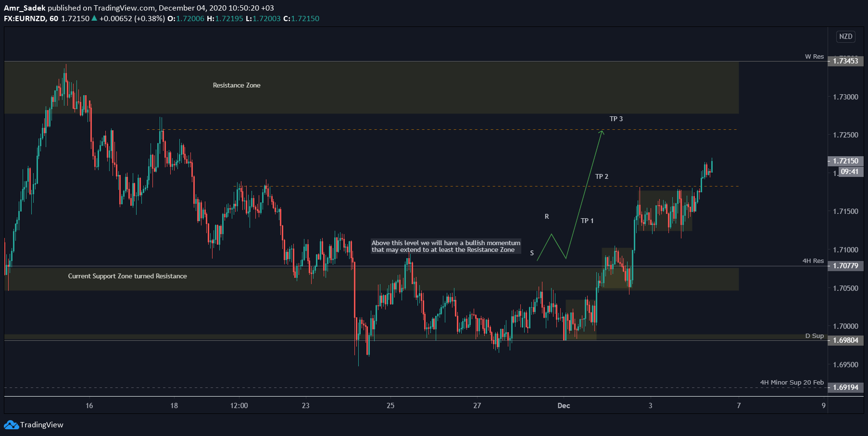Click the 1.71500 price axis tick
This screenshot has height=436, width=868.
click(x=845, y=212)
